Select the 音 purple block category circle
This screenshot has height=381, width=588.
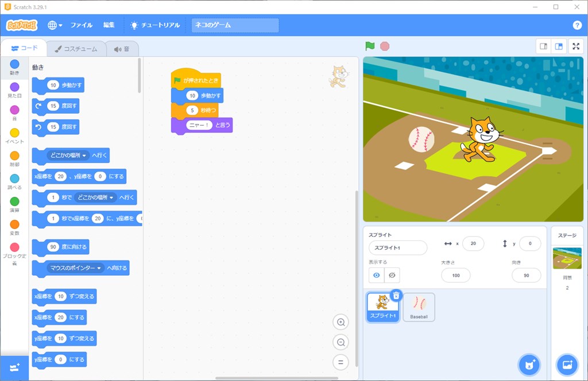(14, 110)
